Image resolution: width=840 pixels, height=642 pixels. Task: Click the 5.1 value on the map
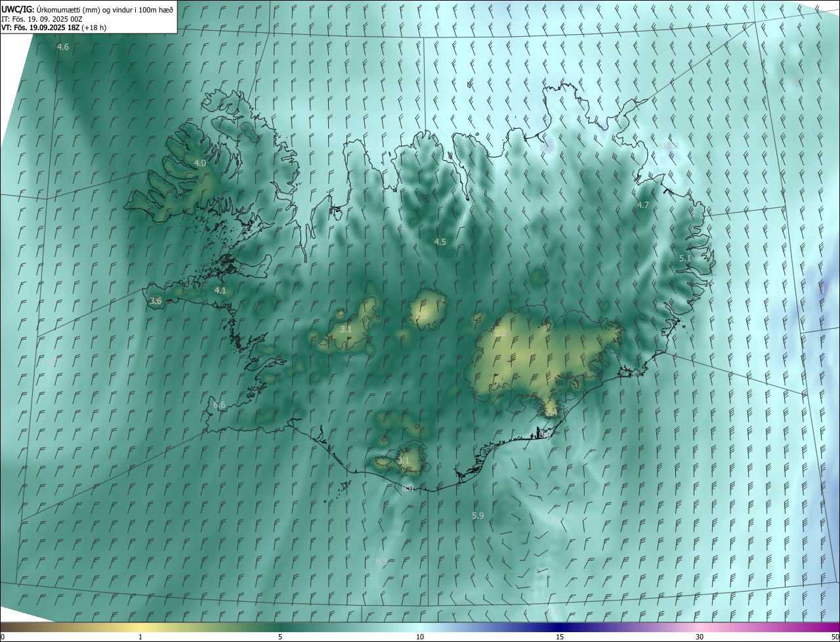point(685,259)
